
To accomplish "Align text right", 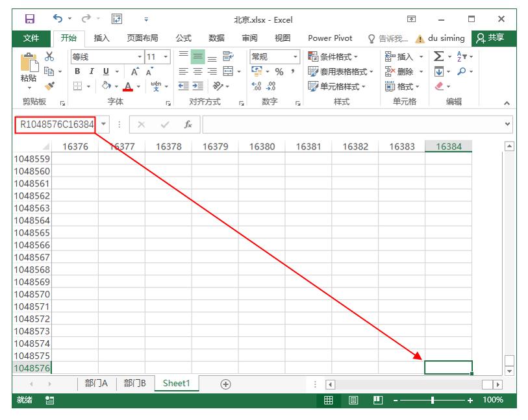I will [212, 71].
